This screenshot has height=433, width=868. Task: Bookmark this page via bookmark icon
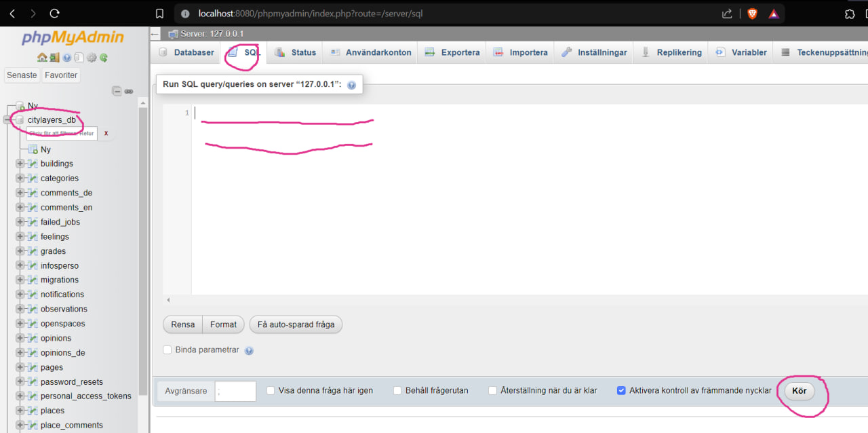(159, 14)
